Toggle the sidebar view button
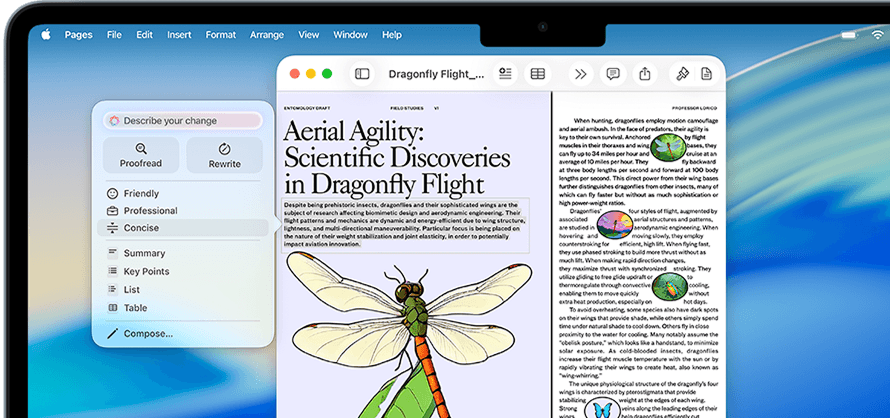 click(x=362, y=74)
